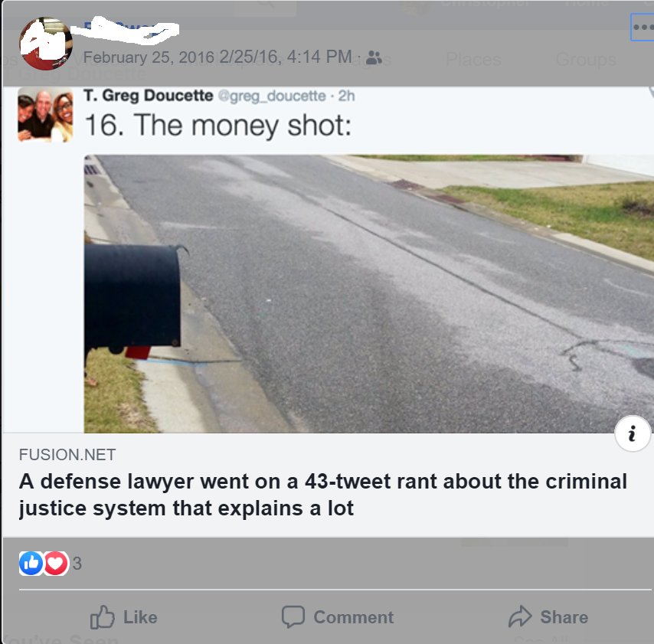
Task: Click the friends audience icon beside timestamp
Action: [374, 58]
